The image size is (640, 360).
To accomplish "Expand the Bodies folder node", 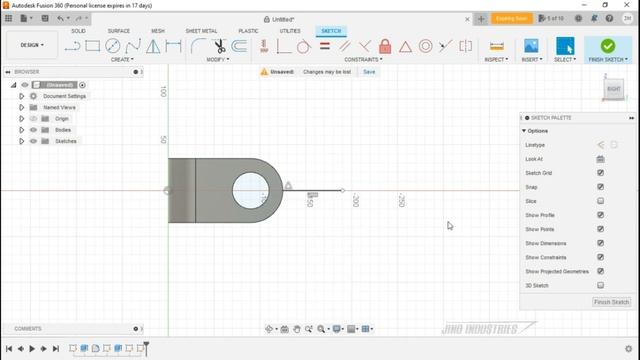I will (x=22, y=130).
